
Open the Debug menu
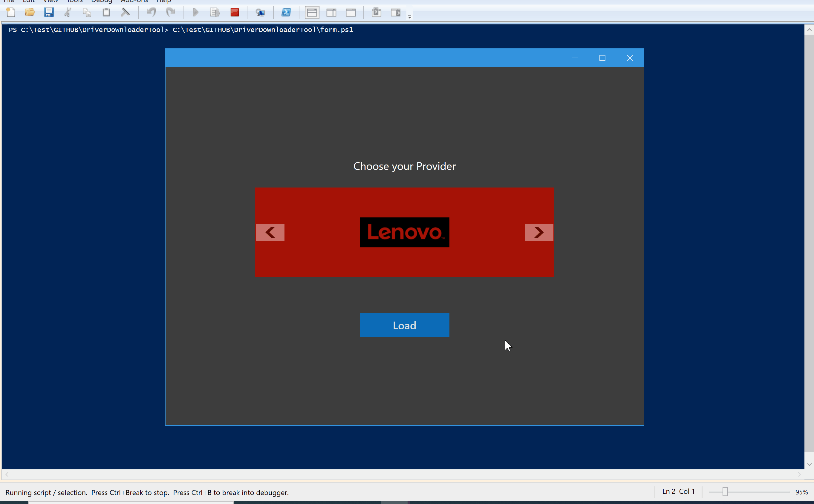point(101,1)
